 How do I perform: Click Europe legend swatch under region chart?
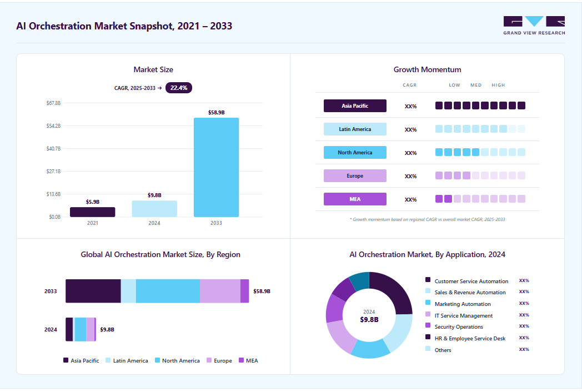point(209,360)
